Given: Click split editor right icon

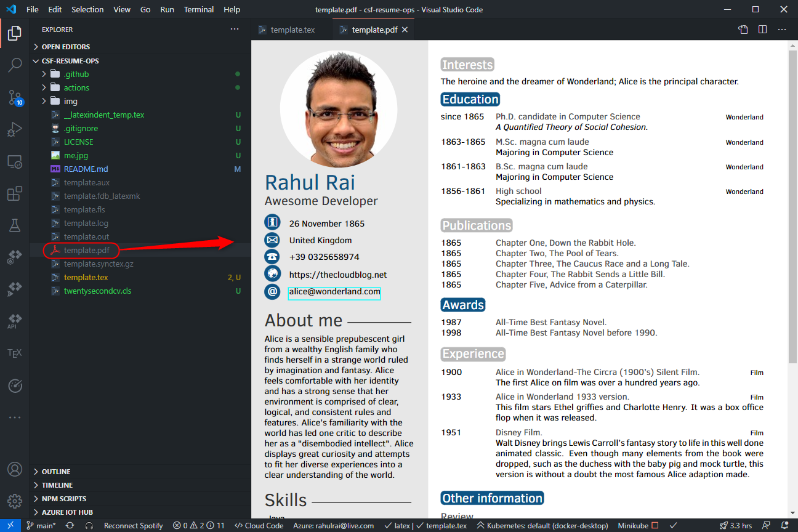Looking at the screenshot, I should (x=762, y=30).
